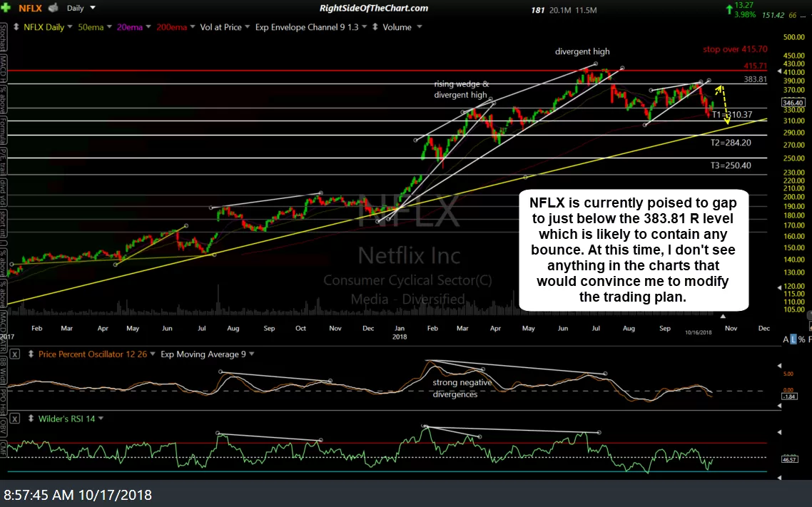Open the Wilder's RSI 14 dropdown
This screenshot has width=812, height=507.
tap(101, 419)
